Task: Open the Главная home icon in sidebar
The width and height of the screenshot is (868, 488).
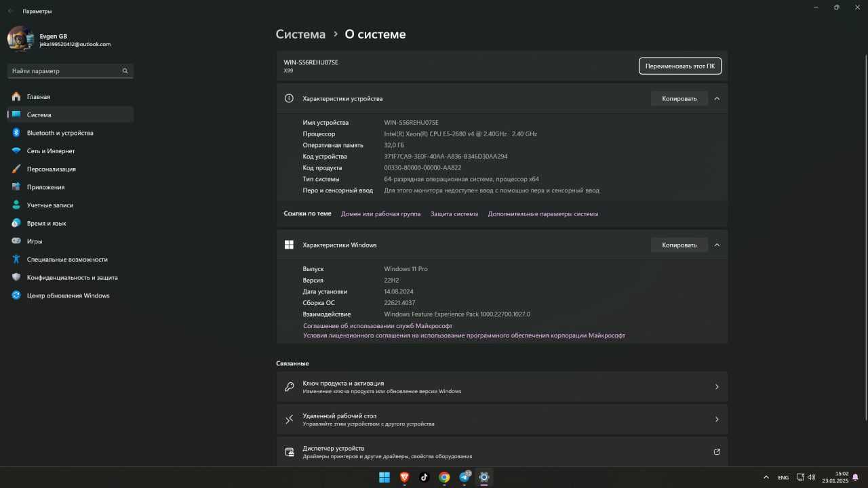Action: point(16,97)
